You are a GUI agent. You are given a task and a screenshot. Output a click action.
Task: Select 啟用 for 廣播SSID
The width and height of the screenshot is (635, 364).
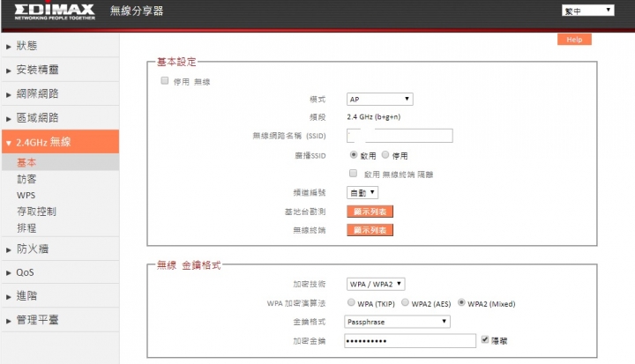coord(354,154)
